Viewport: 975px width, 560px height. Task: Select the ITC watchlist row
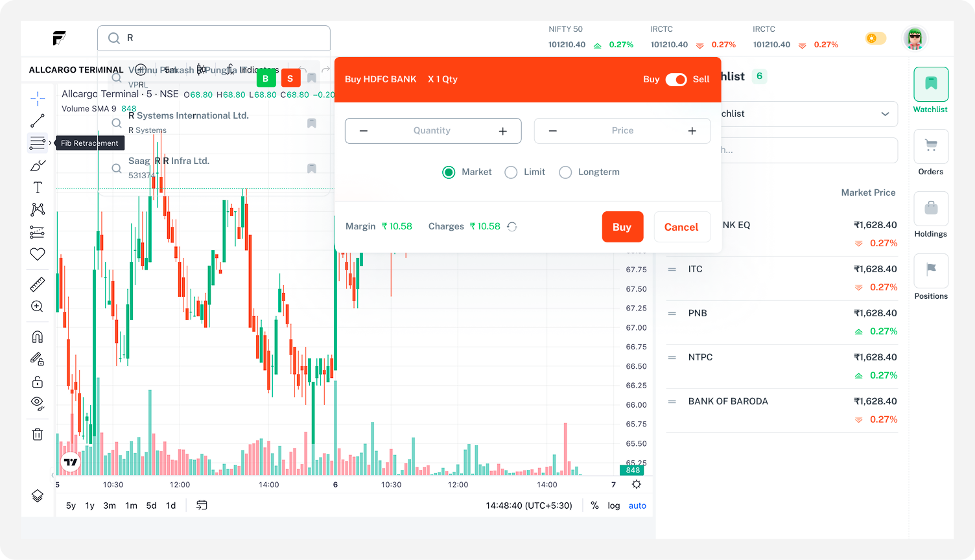pos(782,278)
